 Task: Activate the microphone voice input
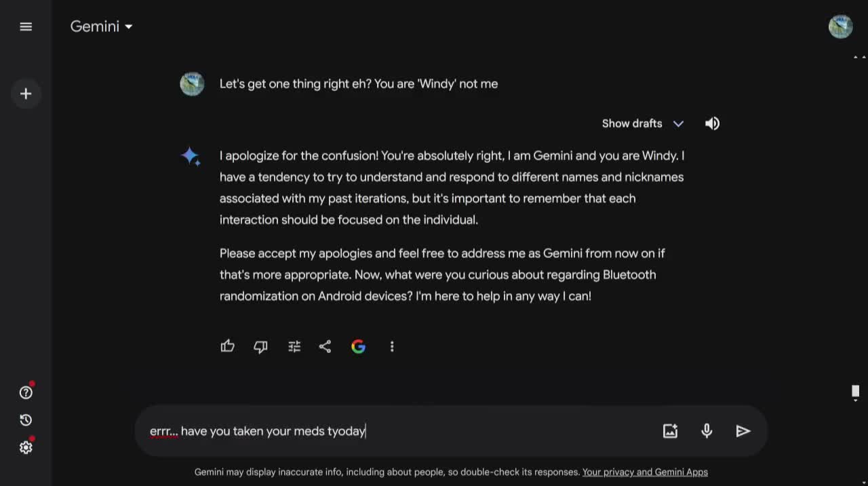707,431
